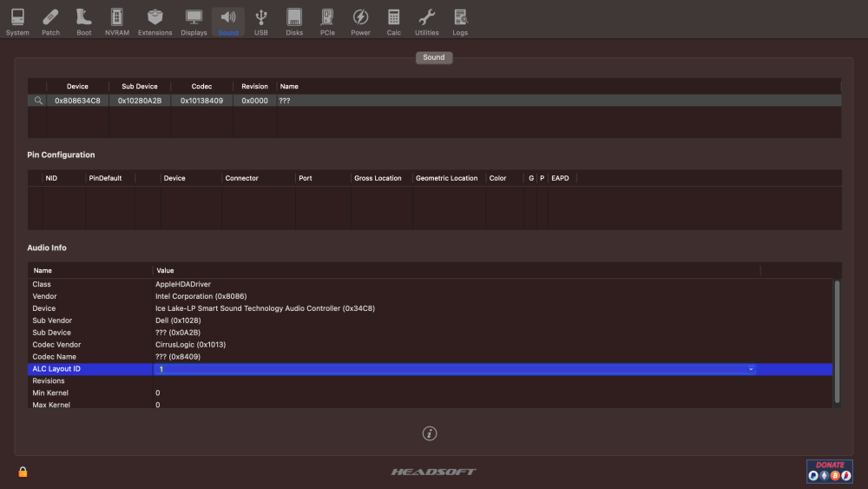Select the ALC Layout ID row label
Viewport: 868px width, 489px height.
pos(56,369)
